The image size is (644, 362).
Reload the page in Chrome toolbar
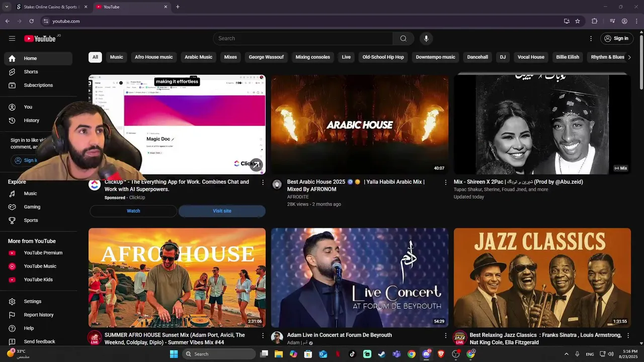(31, 21)
